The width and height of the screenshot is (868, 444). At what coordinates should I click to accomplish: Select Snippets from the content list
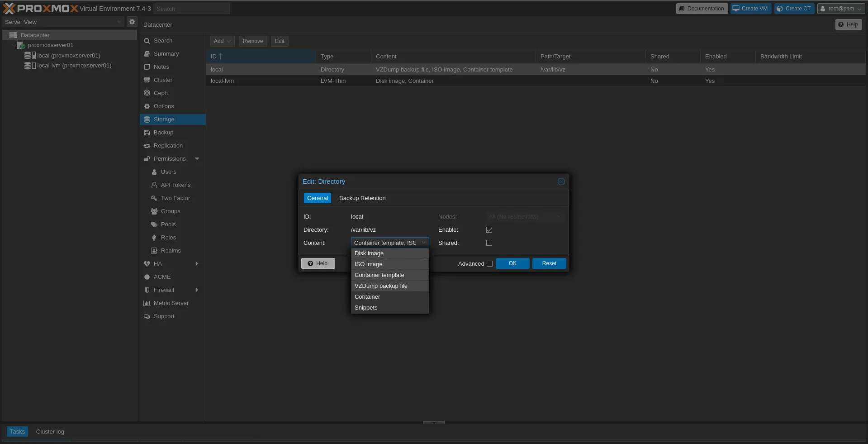[366, 308]
